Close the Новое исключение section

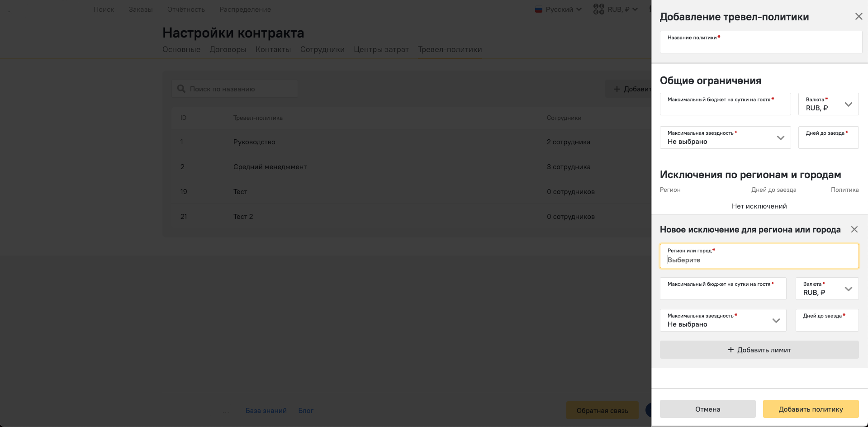point(854,229)
